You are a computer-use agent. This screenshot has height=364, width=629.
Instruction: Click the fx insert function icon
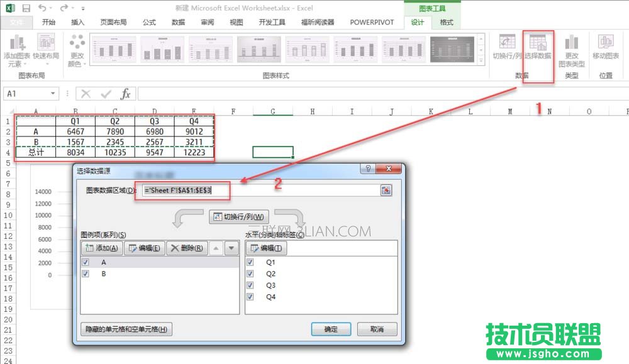[125, 94]
